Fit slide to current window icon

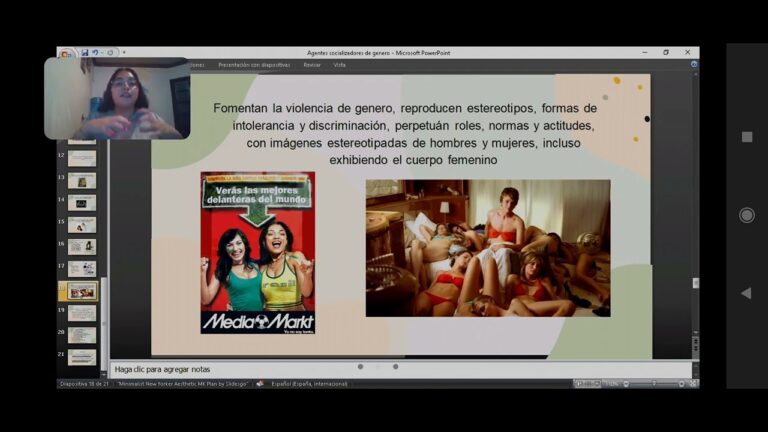[693, 384]
